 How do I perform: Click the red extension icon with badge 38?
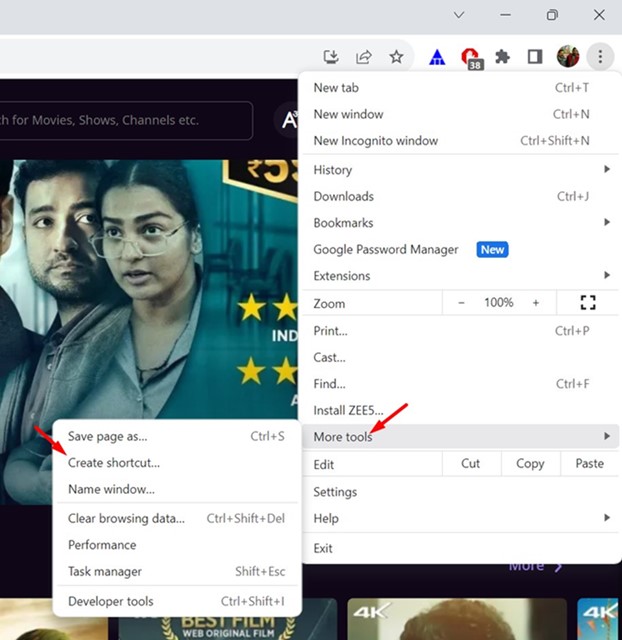click(470, 58)
